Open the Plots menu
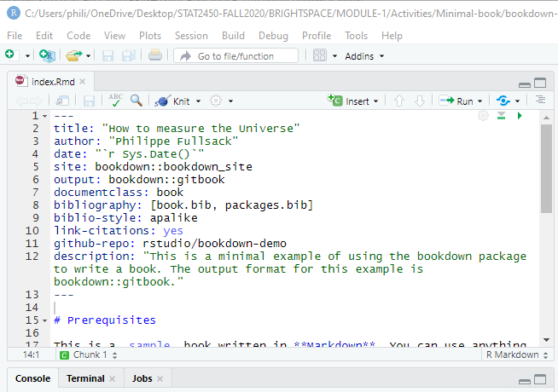Viewport: 558px width, 392px height. point(150,36)
